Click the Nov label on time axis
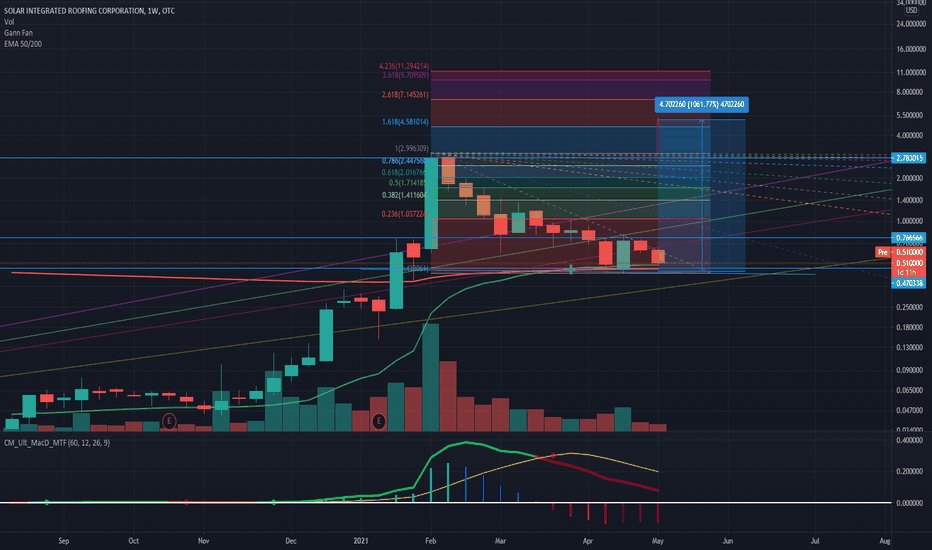The image size is (932, 550). [203, 541]
